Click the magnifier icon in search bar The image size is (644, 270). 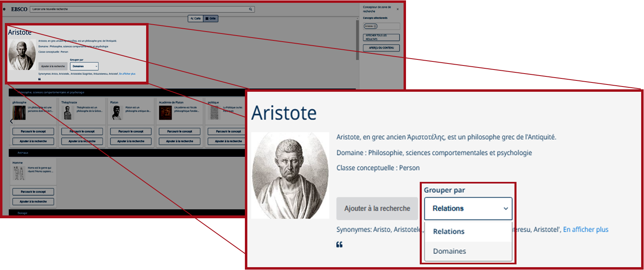pyautogui.click(x=251, y=9)
